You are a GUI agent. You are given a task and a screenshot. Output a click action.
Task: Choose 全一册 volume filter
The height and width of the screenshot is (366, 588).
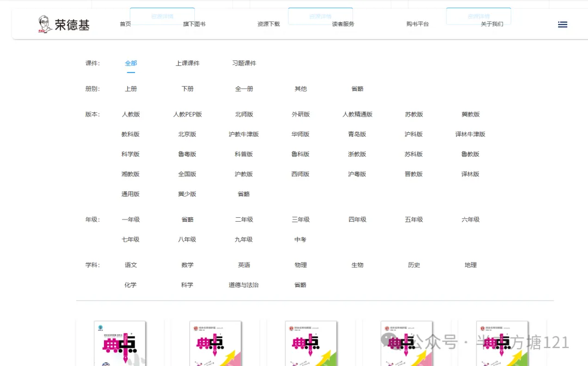[244, 89]
